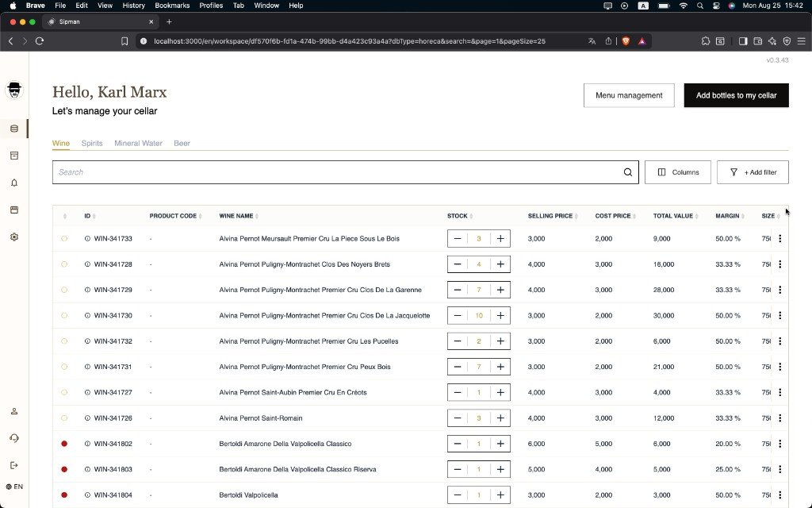
Task: Click the logout icon in sidebar
Action: pos(14,465)
